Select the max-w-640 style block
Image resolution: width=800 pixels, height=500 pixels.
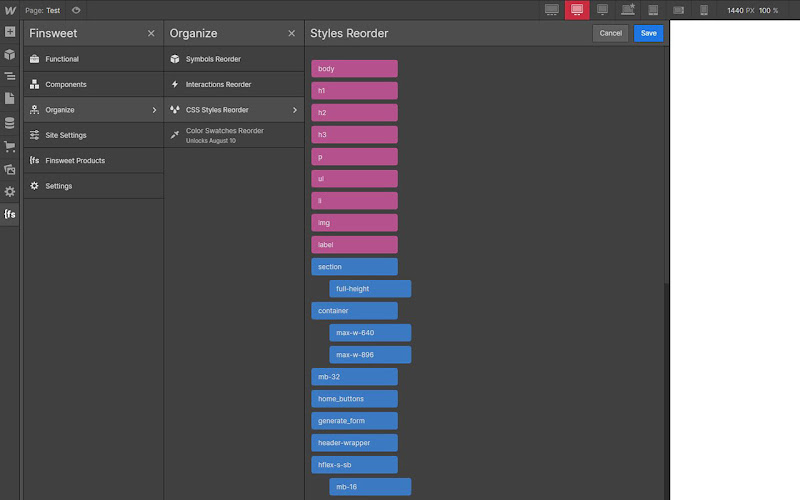[370, 333]
